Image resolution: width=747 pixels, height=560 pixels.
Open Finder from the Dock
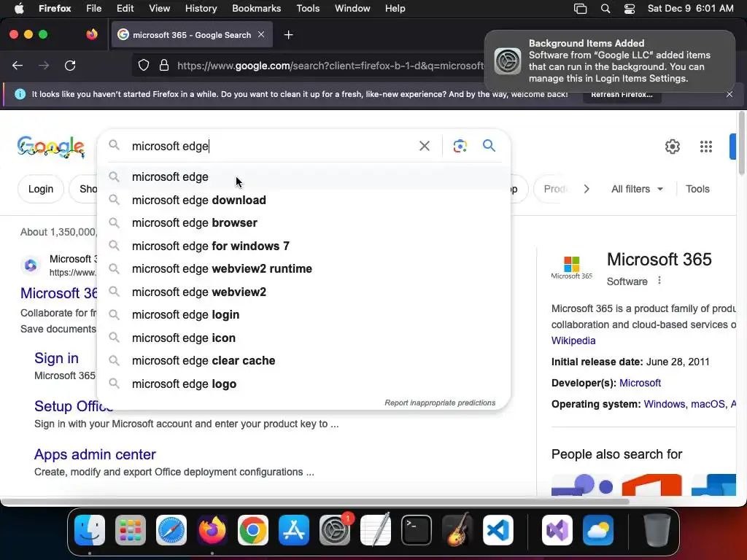90,530
